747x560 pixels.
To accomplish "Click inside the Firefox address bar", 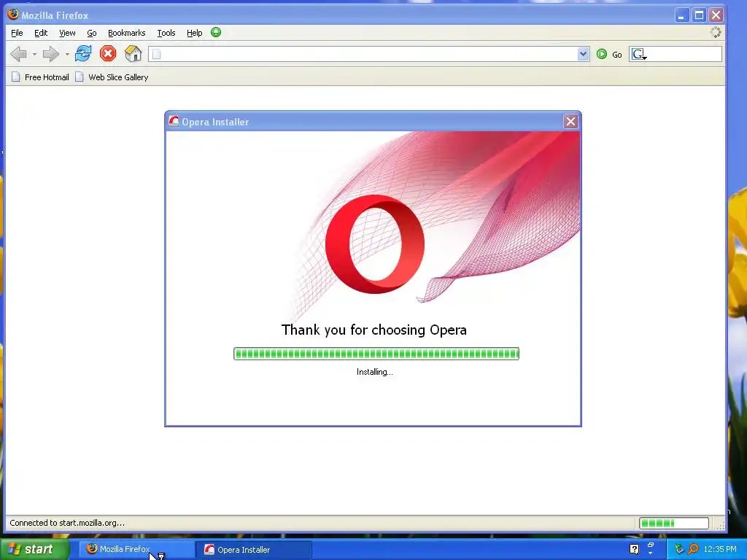I will 368,54.
